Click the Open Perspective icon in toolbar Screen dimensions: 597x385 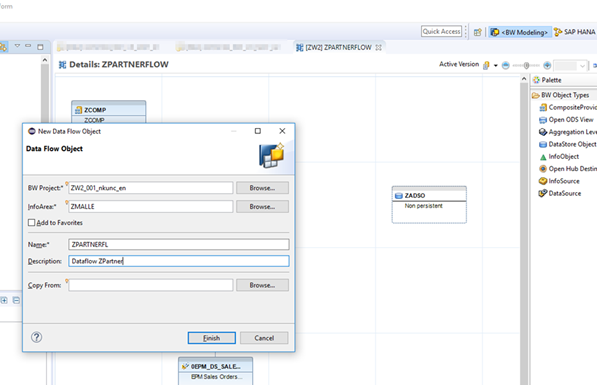(477, 32)
